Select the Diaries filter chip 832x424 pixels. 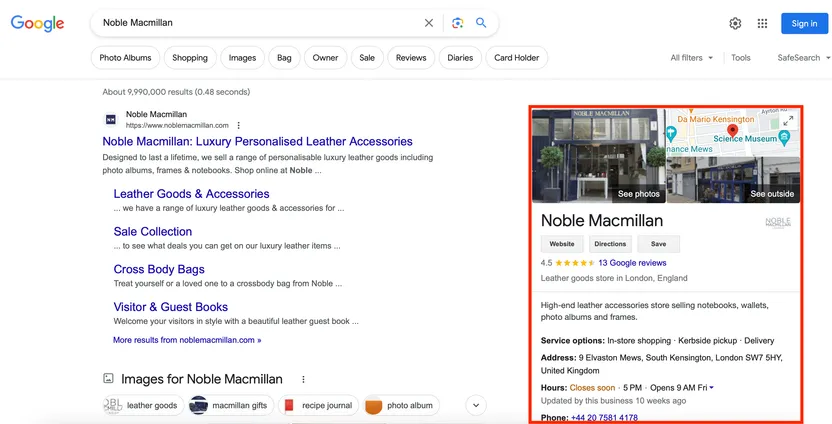click(460, 58)
